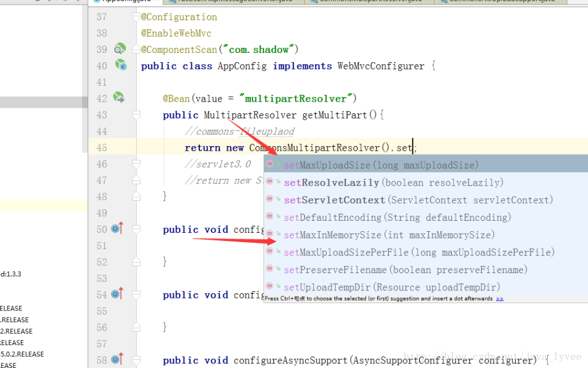Click the left panel vertical scrollbar
Image resolution: width=588 pixels, height=368 pixels.
click(85, 79)
